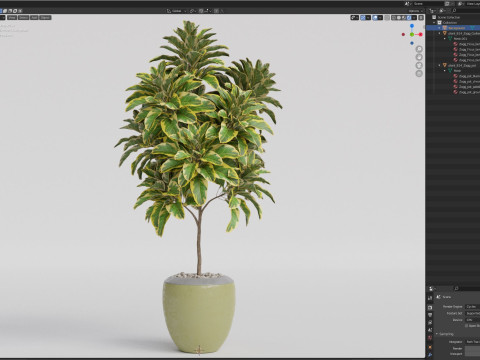The width and height of the screenshot is (480, 360).
Task: Select the Scene Collection row
Action: coord(453,17)
